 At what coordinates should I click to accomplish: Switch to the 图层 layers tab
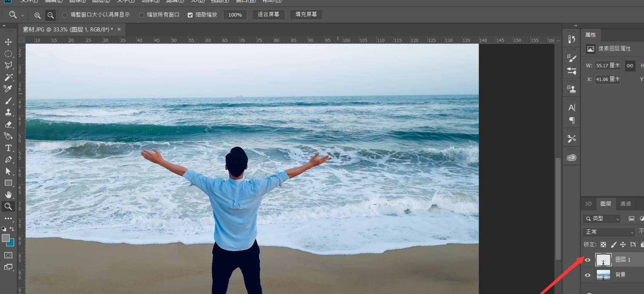[x=605, y=204]
